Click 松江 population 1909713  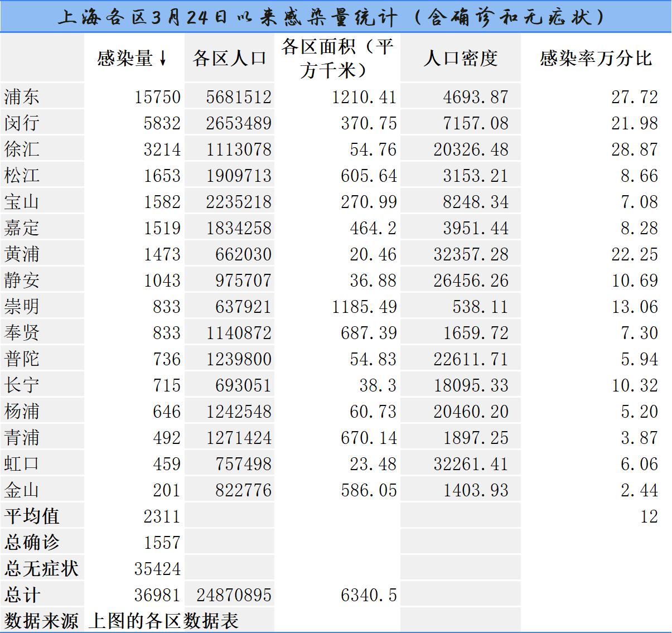click(239, 176)
